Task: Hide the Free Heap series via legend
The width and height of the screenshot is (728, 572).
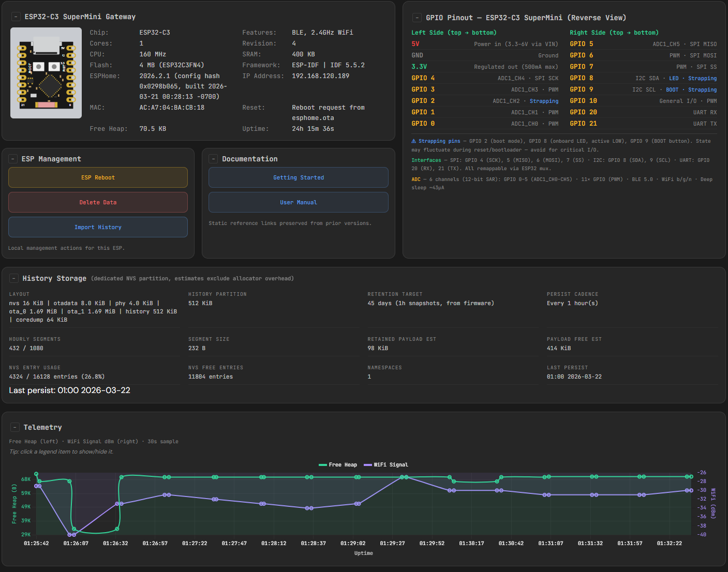Action: click(343, 465)
